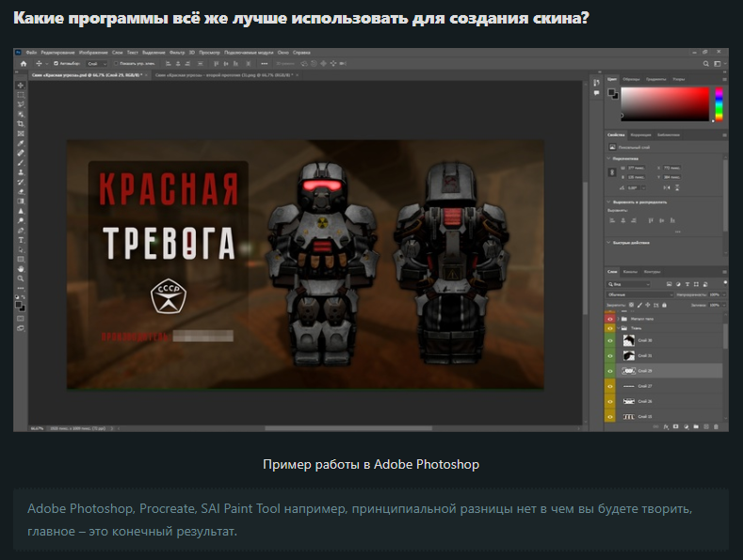
Task: Select the Hand tool
Action: 21,269
